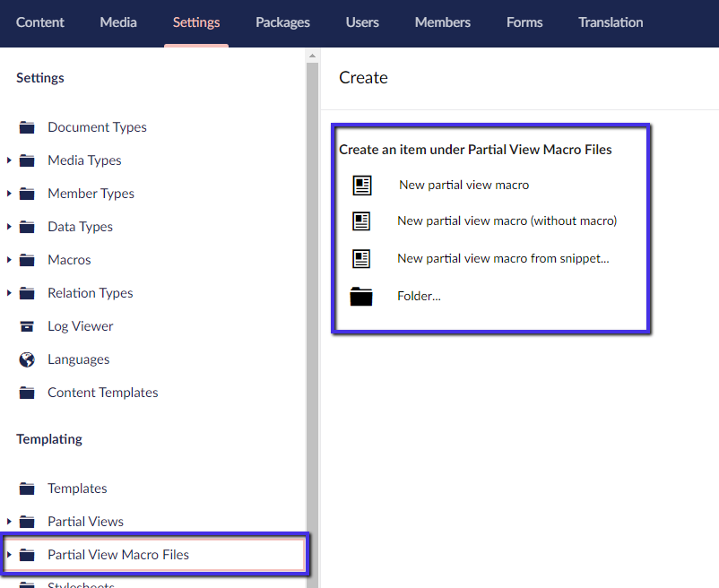Open the Content section tab
Screen dimensions: 719x588
pyautogui.click(x=40, y=22)
